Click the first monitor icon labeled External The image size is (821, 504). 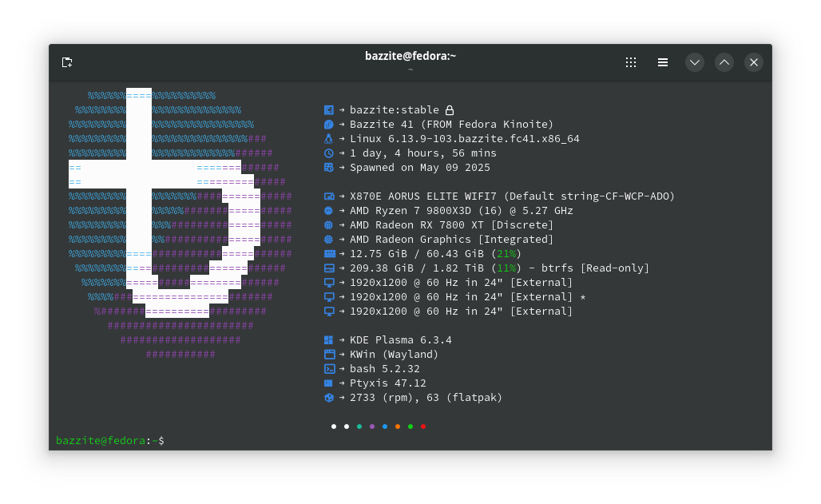tap(329, 283)
